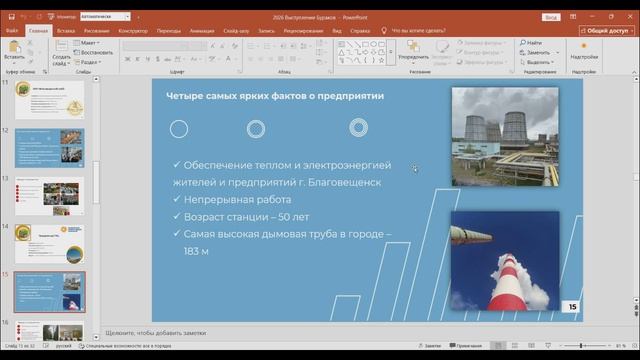640x360 pixels.
Task: Select the triangle shape in shapes gallery
Action: click(342, 52)
